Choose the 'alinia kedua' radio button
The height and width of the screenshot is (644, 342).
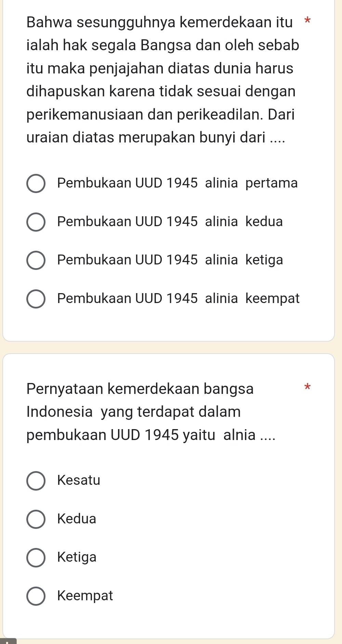[36, 222]
